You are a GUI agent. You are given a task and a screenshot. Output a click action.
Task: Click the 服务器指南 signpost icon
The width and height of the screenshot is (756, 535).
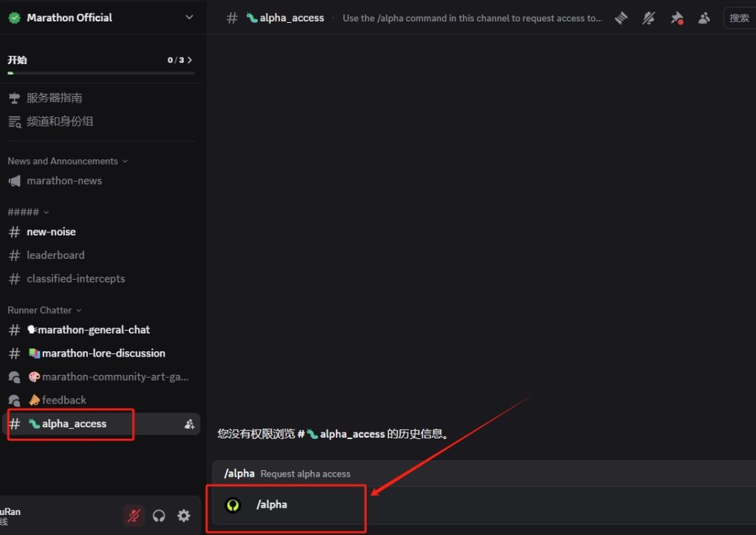(x=15, y=98)
